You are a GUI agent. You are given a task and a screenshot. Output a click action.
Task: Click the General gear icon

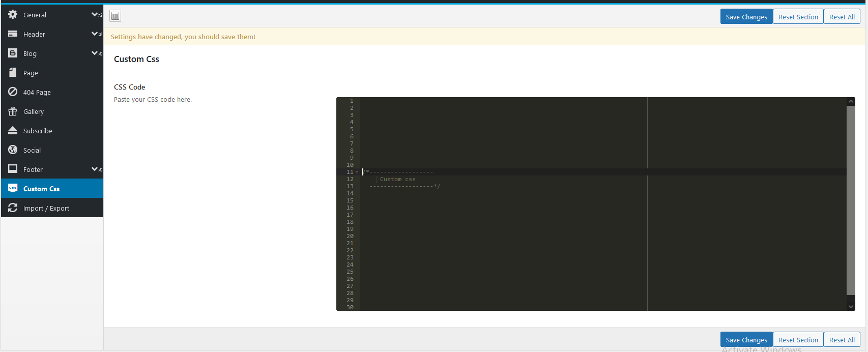13,15
